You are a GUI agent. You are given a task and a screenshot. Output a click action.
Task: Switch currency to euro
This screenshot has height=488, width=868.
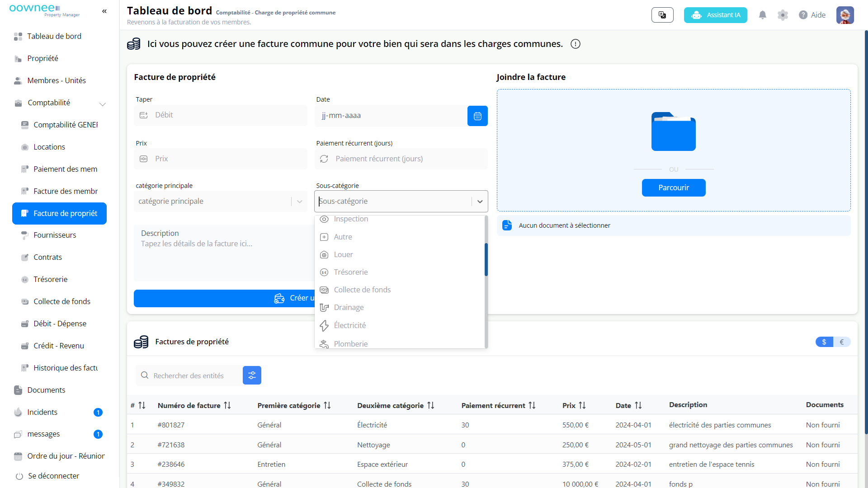coord(842,342)
